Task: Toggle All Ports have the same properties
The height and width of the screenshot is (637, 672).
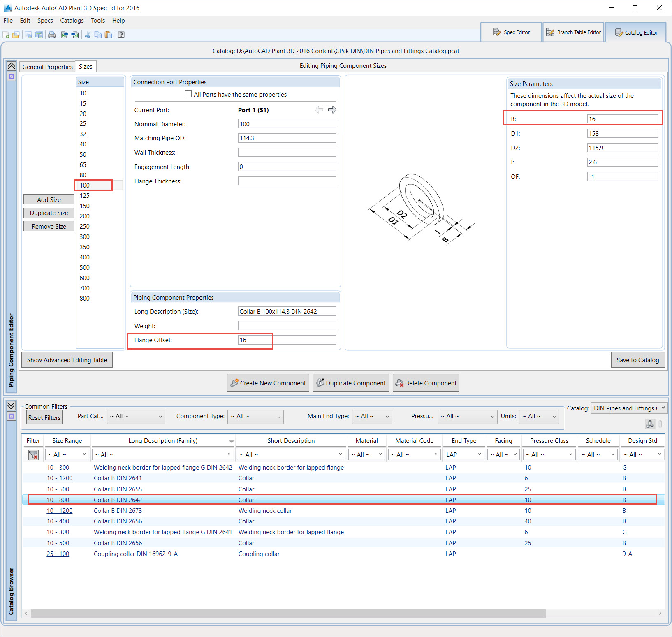Action: [188, 94]
